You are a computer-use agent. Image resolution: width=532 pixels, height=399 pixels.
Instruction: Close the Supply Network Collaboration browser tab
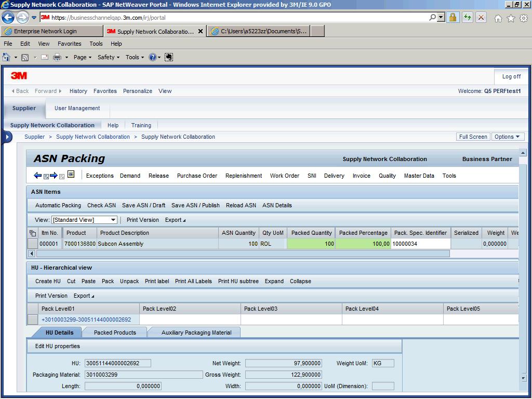[x=201, y=31]
